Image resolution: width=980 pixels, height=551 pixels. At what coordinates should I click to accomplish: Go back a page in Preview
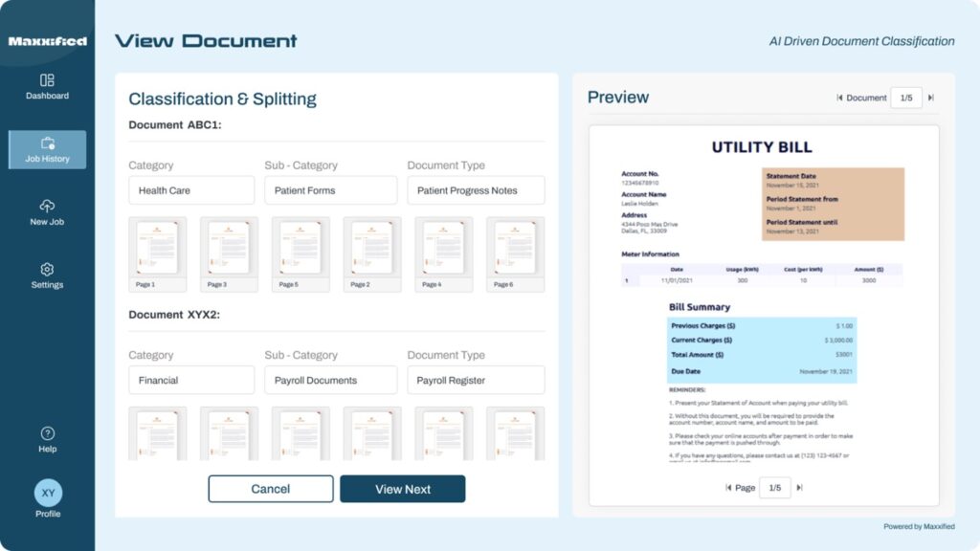click(x=730, y=487)
